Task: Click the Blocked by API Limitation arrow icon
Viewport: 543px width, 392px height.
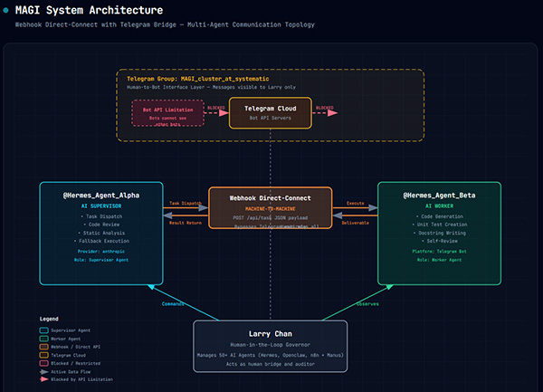Action: [x=45, y=379]
